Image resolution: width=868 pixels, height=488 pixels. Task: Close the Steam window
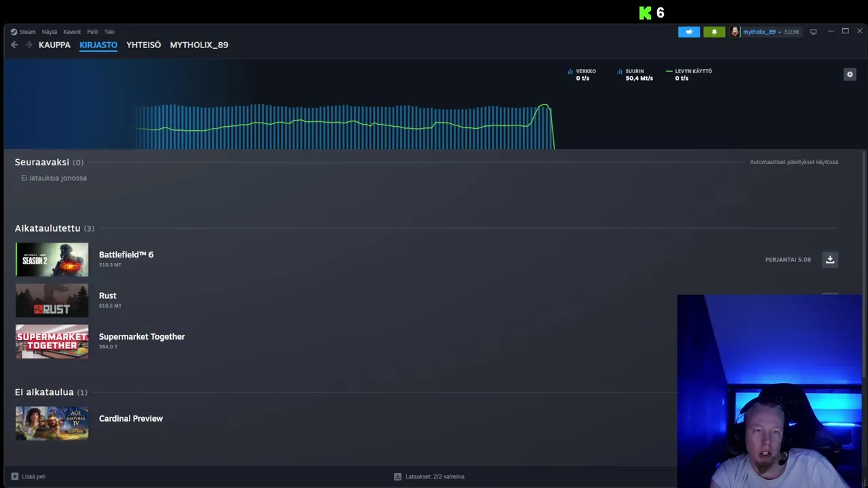[x=860, y=31]
